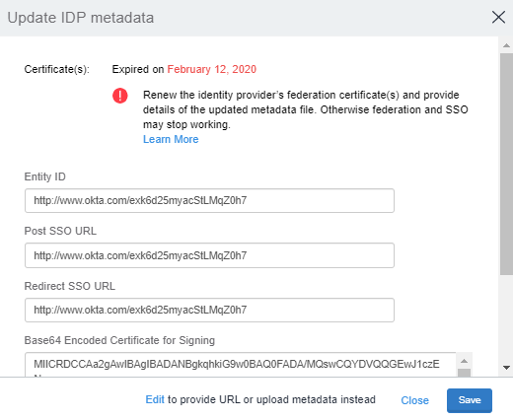This screenshot has width=513, height=420.
Task: Click the Redirect SSO URL label
Action: point(70,286)
